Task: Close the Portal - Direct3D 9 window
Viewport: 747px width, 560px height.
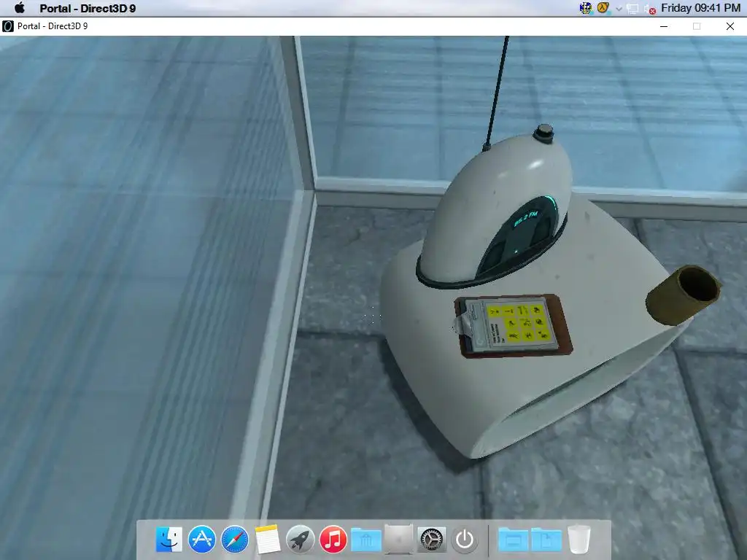Action: coord(729,26)
